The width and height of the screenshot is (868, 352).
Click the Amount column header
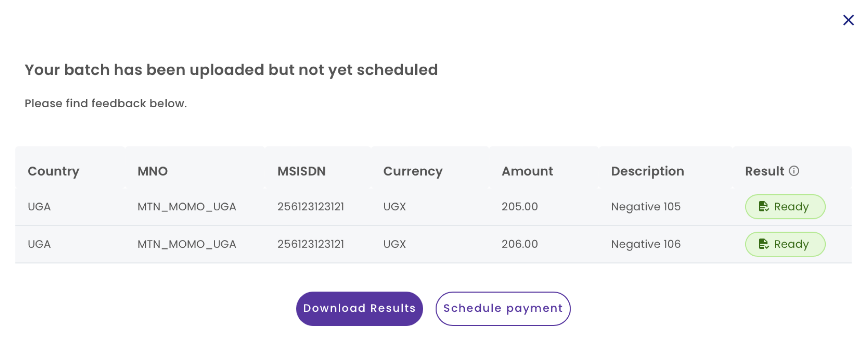[527, 171]
